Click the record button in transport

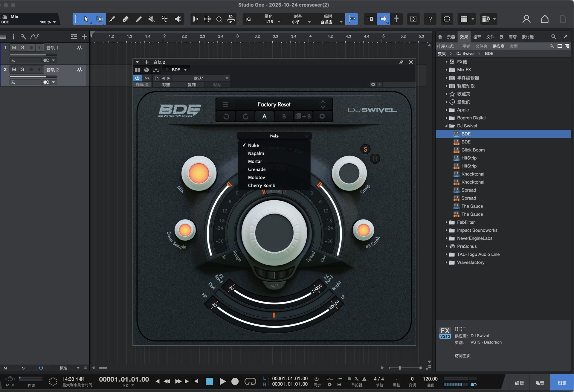coord(235,381)
